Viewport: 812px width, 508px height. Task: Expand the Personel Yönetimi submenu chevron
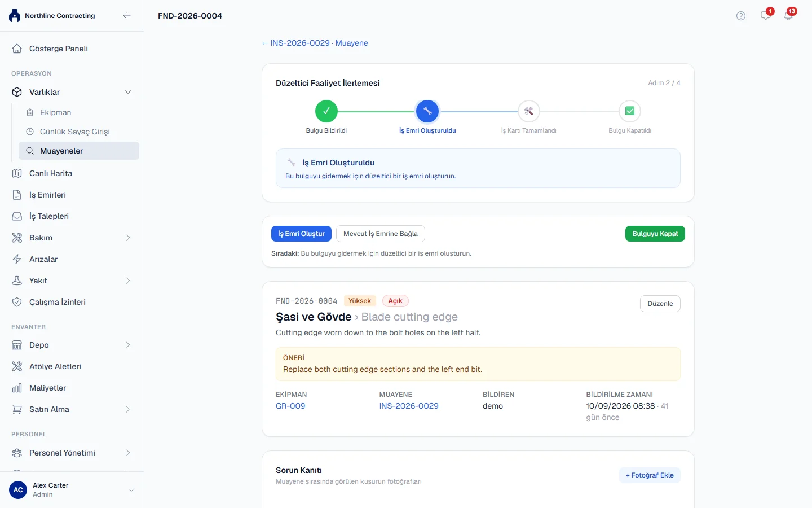pyautogui.click(x=128, y=453)
